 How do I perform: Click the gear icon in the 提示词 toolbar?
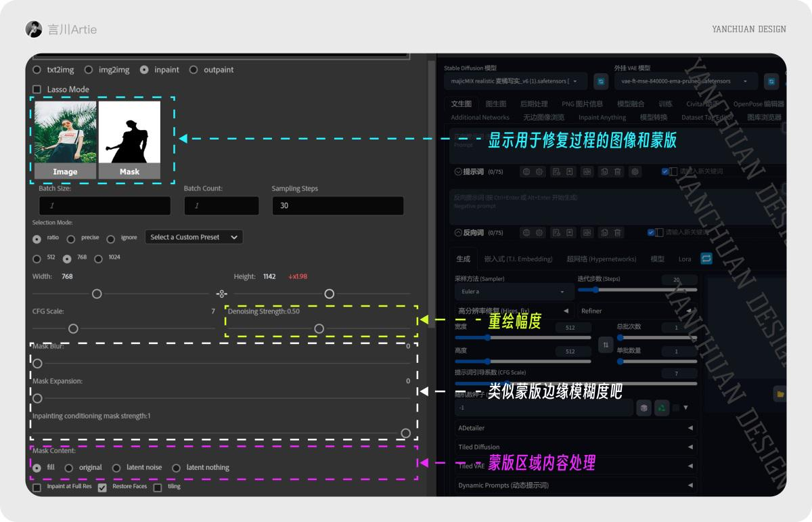(635, 171)
